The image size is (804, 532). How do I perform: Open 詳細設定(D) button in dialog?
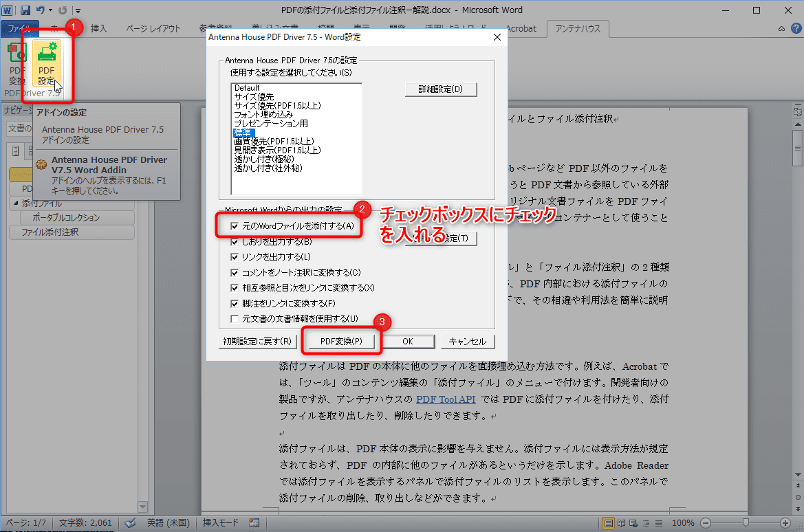click(x=440, y=89)
